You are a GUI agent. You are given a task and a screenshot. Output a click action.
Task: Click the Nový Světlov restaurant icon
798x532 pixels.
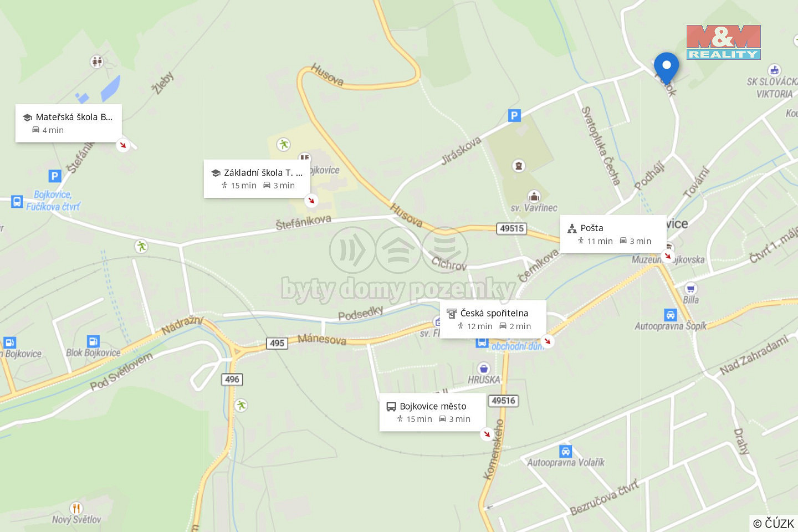(x=76, y=508)
